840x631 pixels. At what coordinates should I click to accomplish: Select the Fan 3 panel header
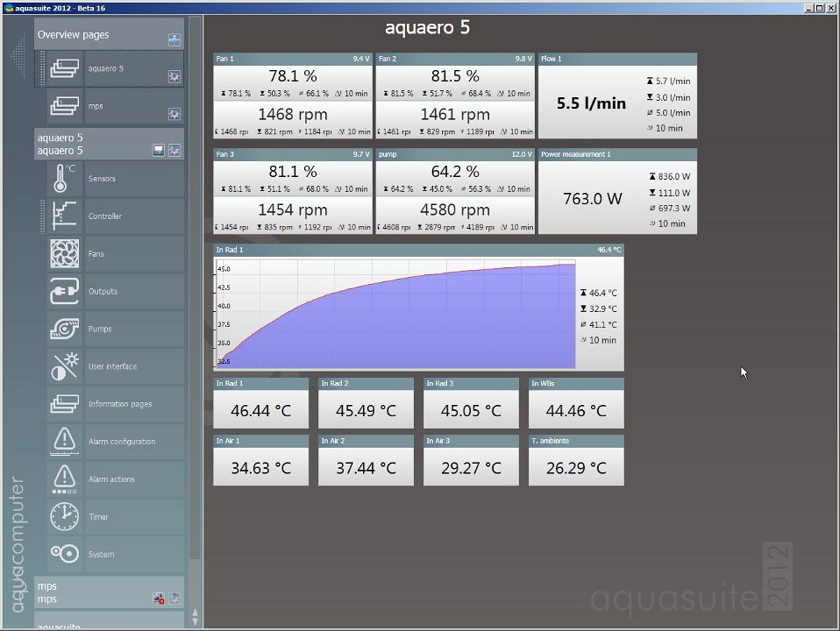tap(293, 154)
